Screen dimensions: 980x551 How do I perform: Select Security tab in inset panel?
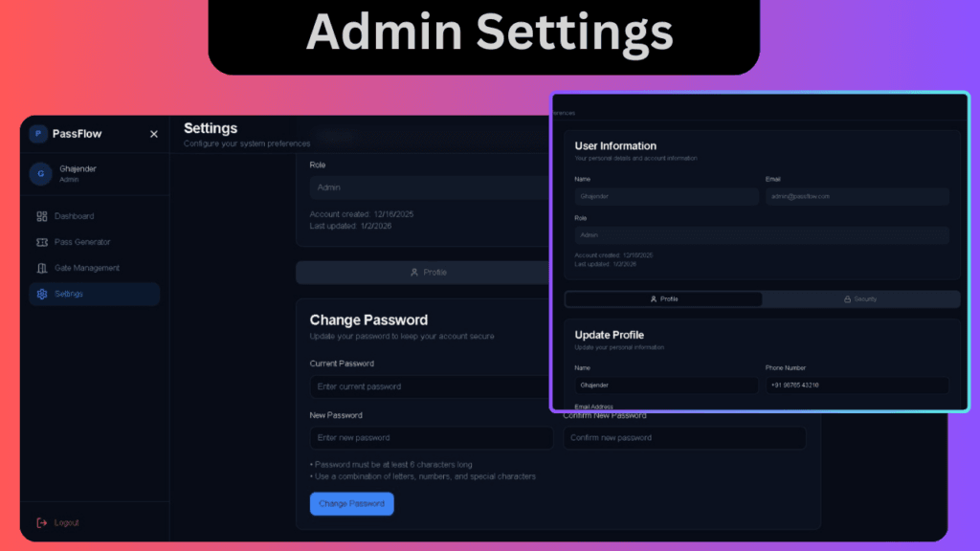pos(860,299)
